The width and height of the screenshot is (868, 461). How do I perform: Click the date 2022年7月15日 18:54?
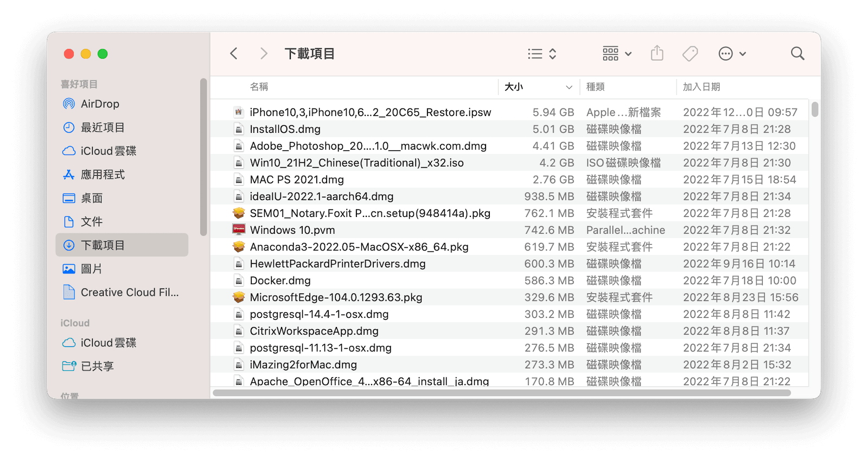[x=739, y=180]
